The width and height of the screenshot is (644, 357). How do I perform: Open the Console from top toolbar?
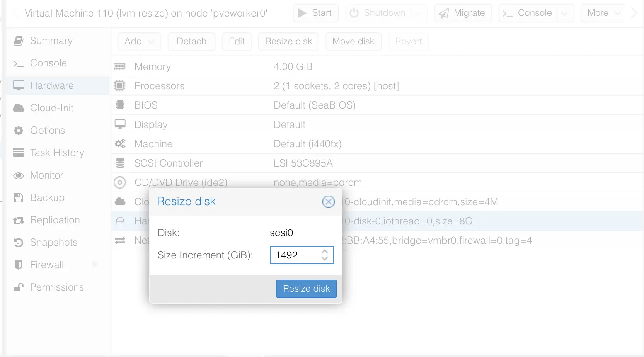coord(527,13)
